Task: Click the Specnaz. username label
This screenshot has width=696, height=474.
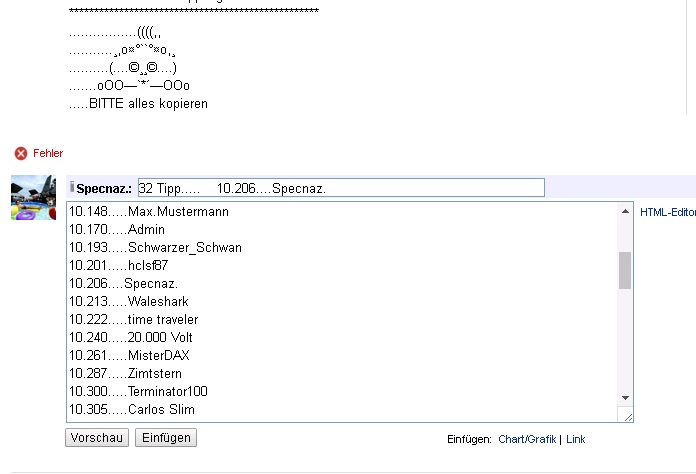Action: point(104,188)
